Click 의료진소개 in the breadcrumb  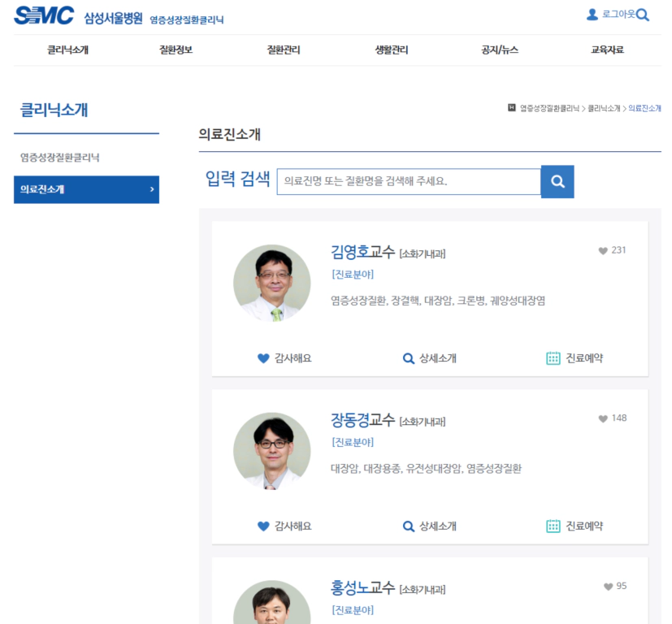click(x=644, y=108)
